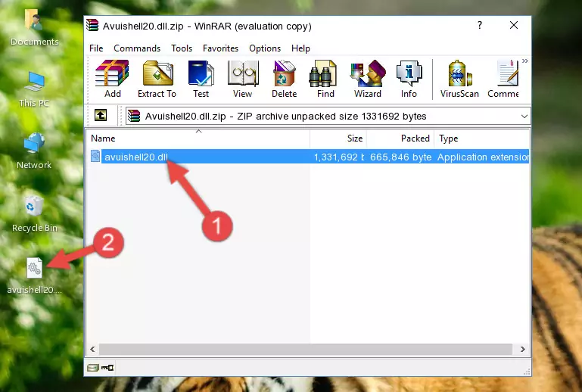Run VirusScan on the archive
This screenshot has width=582, height=392.
pos(459,79)
